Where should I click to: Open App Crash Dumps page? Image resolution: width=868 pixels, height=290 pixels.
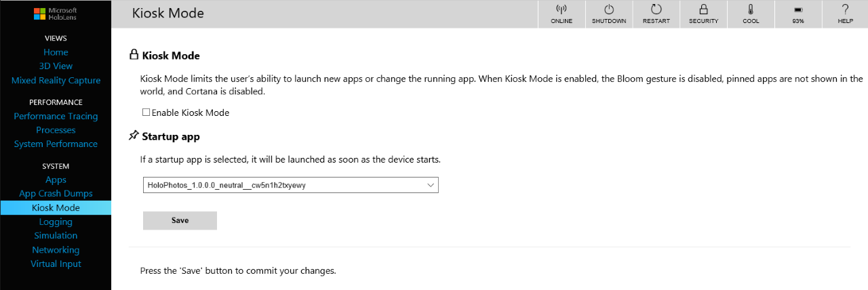[56, 194]
